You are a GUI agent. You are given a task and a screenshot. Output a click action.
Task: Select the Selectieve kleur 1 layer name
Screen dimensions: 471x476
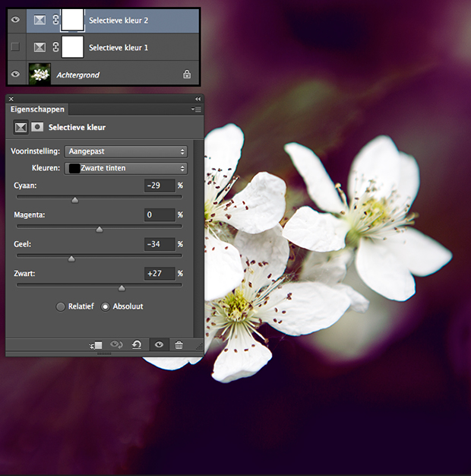pyautogui.click(x=119, y=48)
